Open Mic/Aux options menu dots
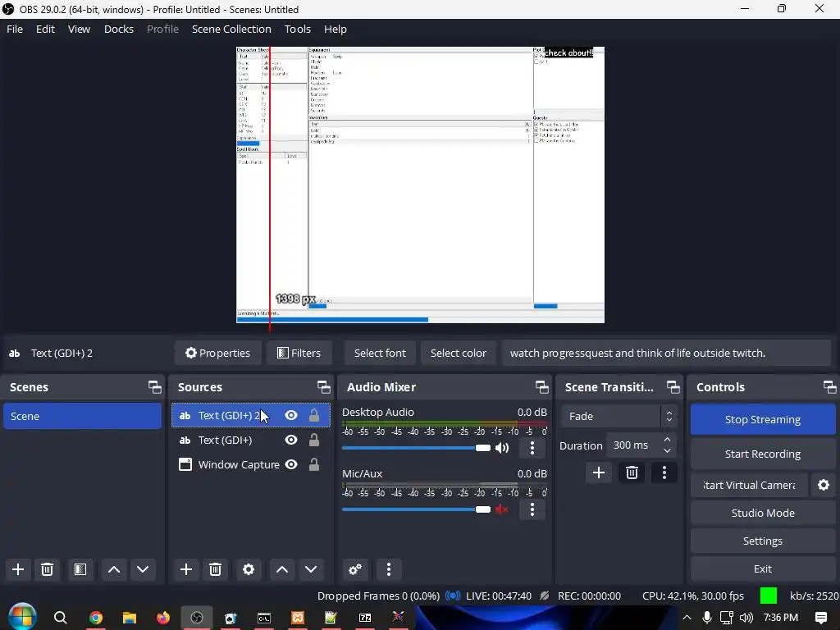The width and height of the screenshot is (840, 630). [x=532, y=509]
